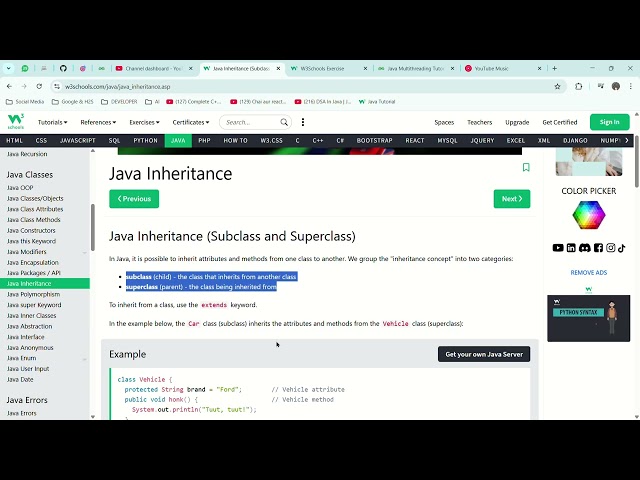Open the DEVELOPER bookmarks folder
640x480 pixels.
click(x=119, y=102)
